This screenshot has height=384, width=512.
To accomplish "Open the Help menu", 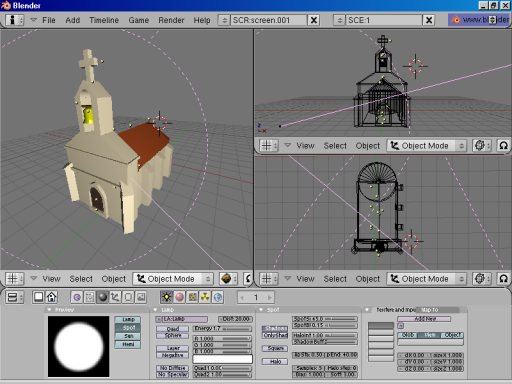I will click(x=202, y=20).
